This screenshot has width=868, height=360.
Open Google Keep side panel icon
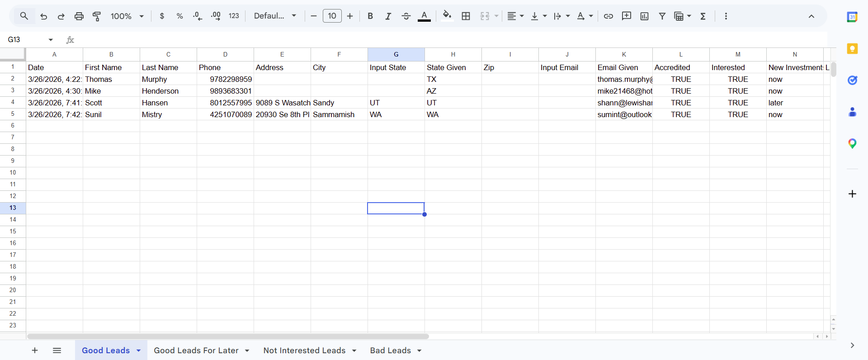(852, 49)
